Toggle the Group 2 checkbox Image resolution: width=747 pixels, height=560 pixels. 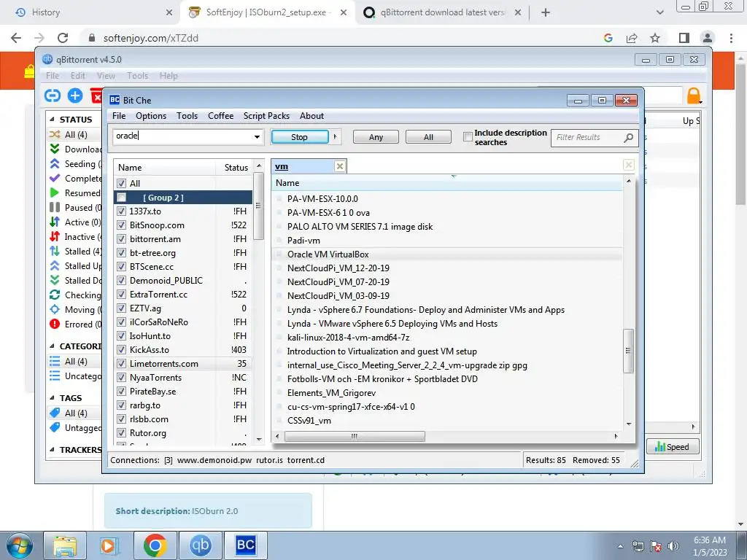click(x=122, y=197)
